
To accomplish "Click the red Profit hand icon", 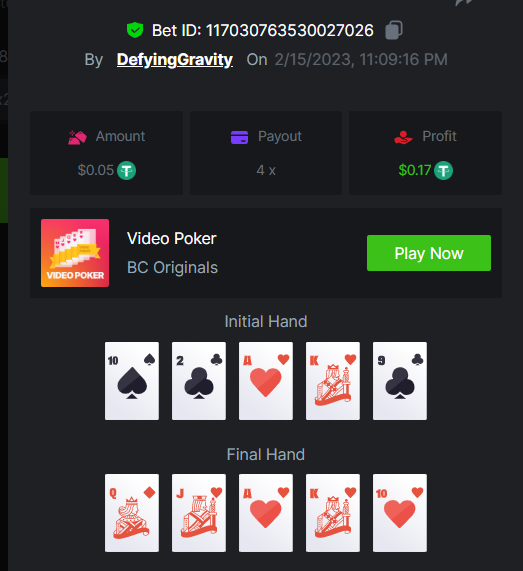I will pos(403,137).
